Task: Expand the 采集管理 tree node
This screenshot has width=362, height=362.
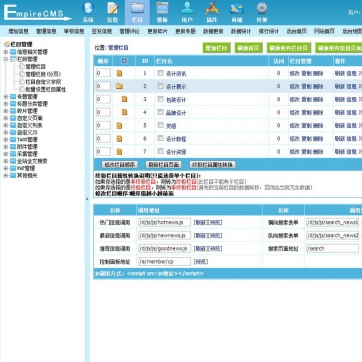Action: coord(6,154)
